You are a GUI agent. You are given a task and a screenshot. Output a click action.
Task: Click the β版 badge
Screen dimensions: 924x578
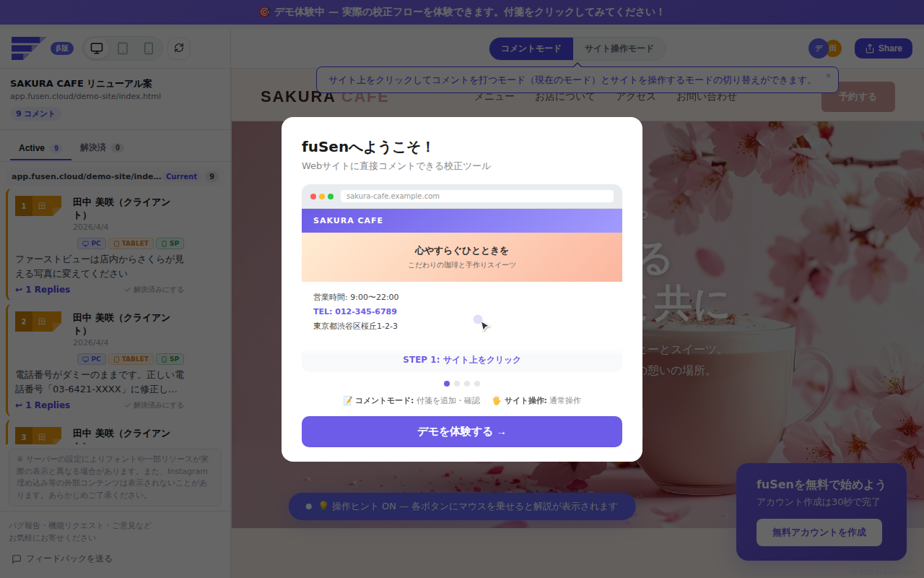coord(62,48)
